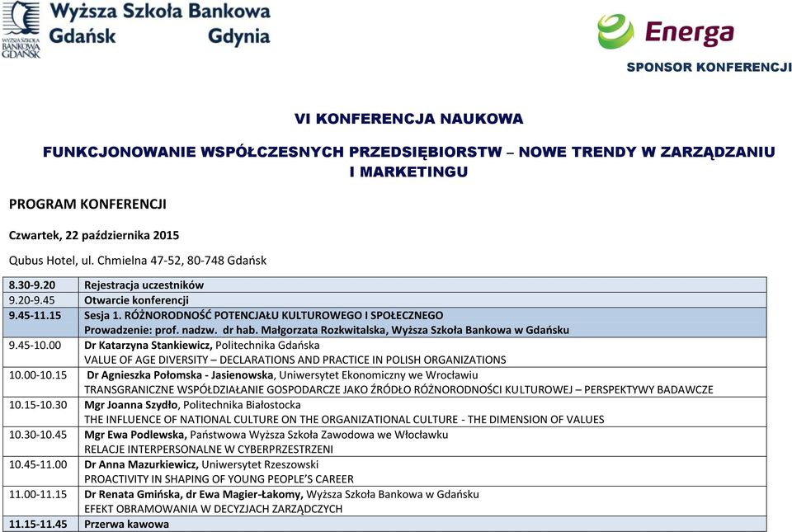Click the 10.15-10.30 time cell
This screenshot has width=792, height=532.
(x=40, y=412)
